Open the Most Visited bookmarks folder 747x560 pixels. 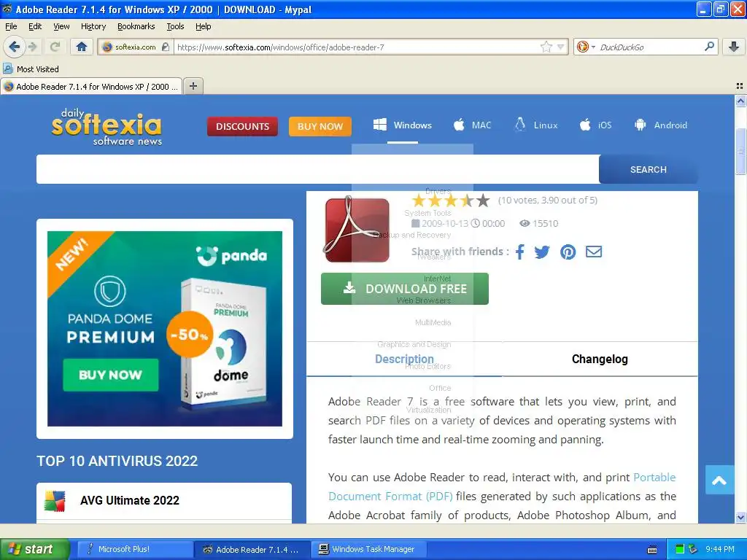31,69
